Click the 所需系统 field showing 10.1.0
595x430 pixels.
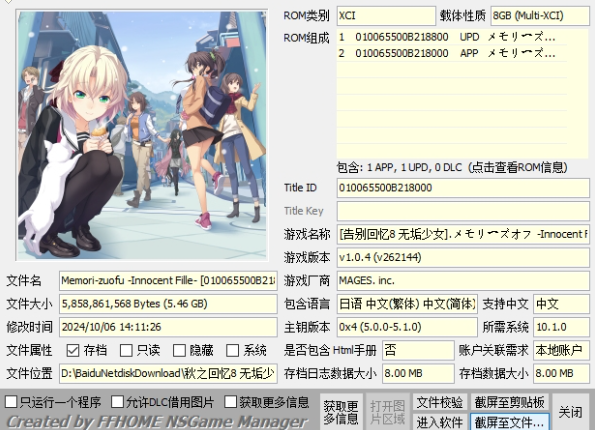click(561, 327)
